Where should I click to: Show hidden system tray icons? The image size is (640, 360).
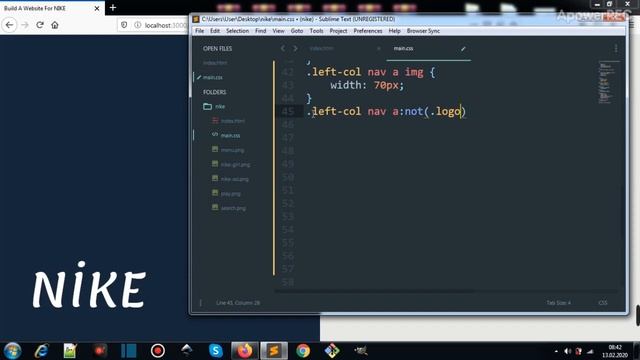556,351
